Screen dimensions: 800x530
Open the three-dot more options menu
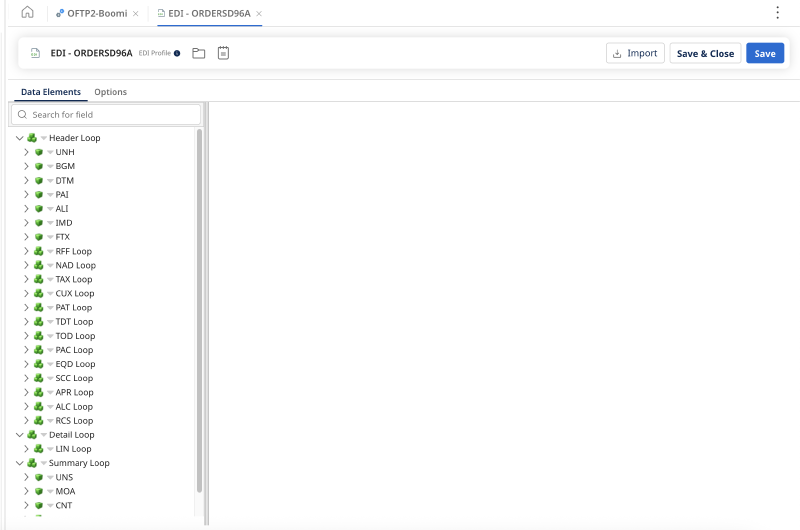coord(777,13)
